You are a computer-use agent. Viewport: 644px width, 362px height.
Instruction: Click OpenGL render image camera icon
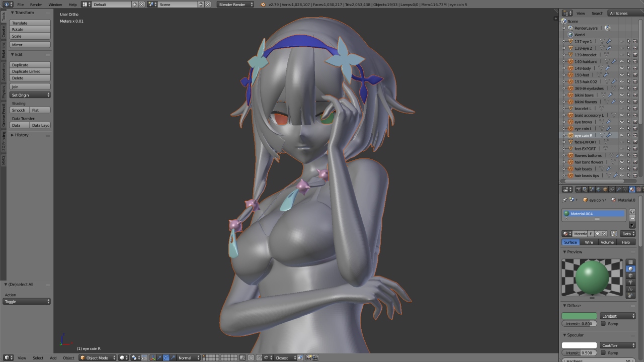click(x=309, y=357)
